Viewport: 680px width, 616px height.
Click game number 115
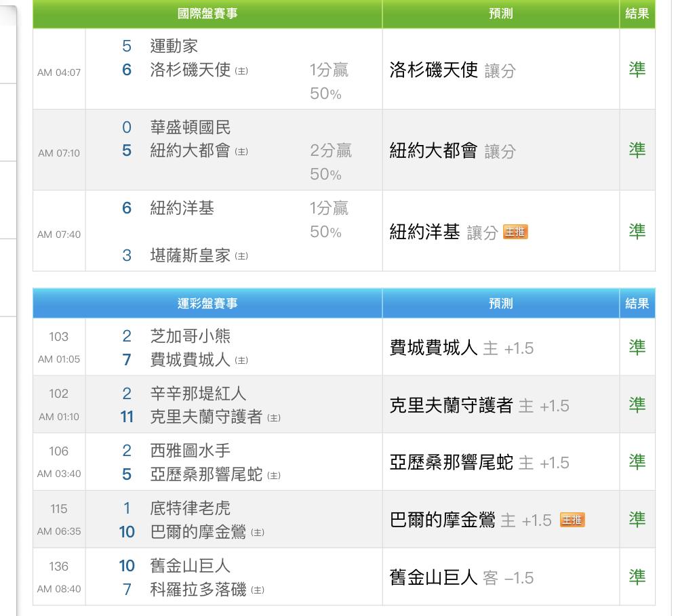click(58, 508)
